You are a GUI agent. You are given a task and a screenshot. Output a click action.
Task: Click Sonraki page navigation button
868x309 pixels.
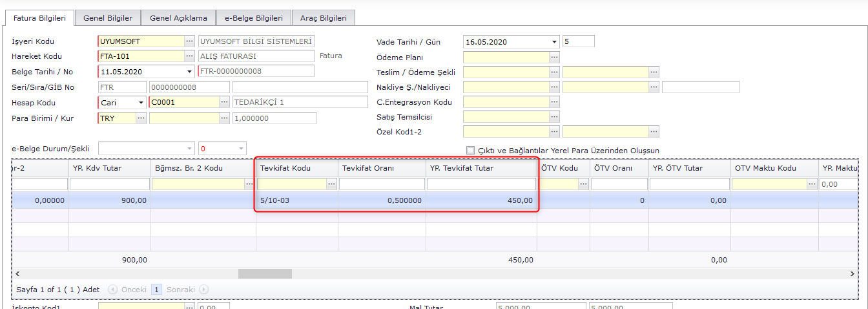click(x=187, y=290)
